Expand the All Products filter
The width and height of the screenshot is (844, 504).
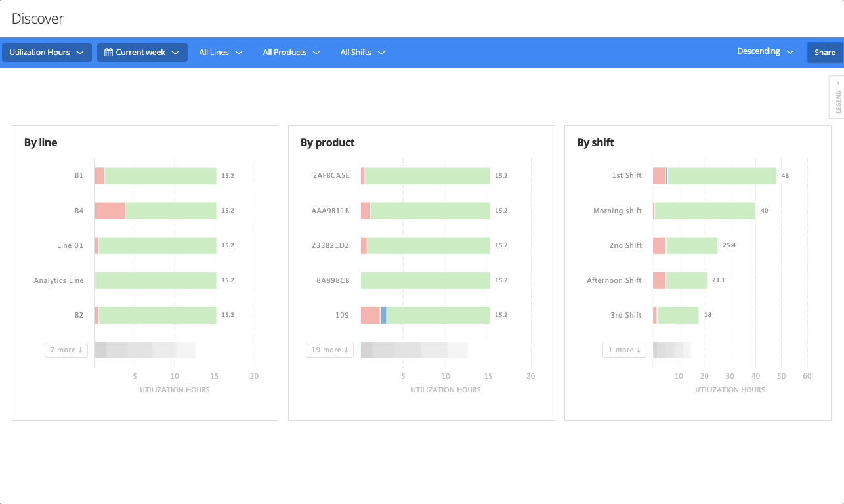click(x=291, y=52)
